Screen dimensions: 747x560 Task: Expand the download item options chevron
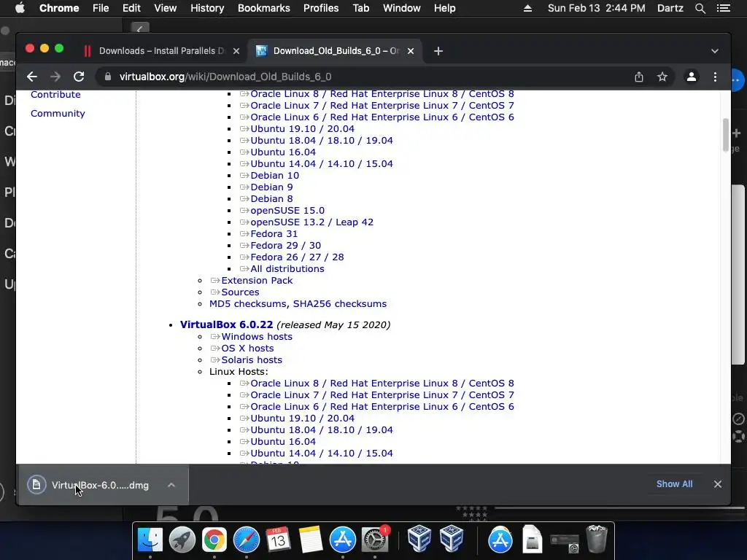click(x=171, y=485)
